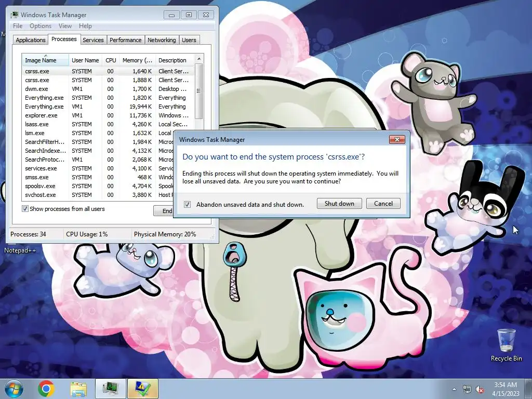Switch to the Services tab

(x=93, y=40)
